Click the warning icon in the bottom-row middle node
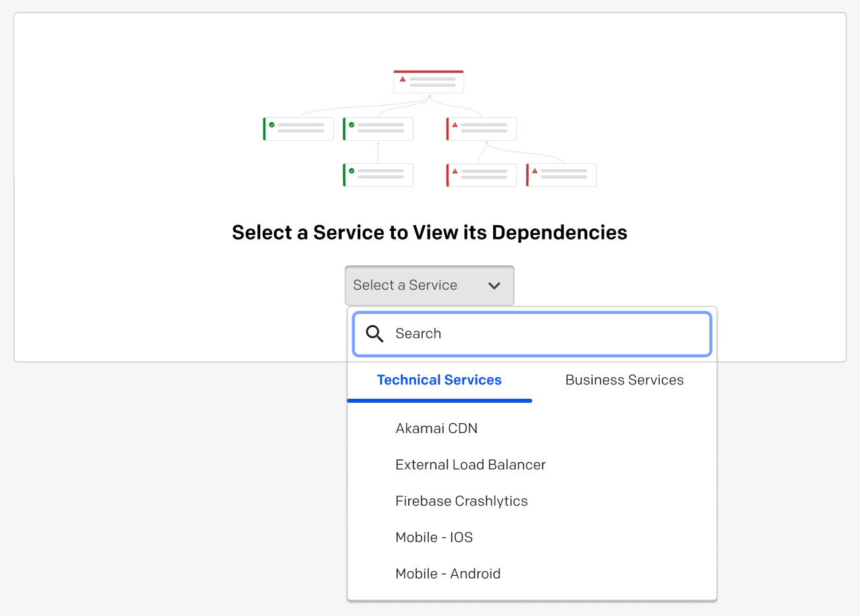This screenshot has width=860, height=616. tap(455, 171)
